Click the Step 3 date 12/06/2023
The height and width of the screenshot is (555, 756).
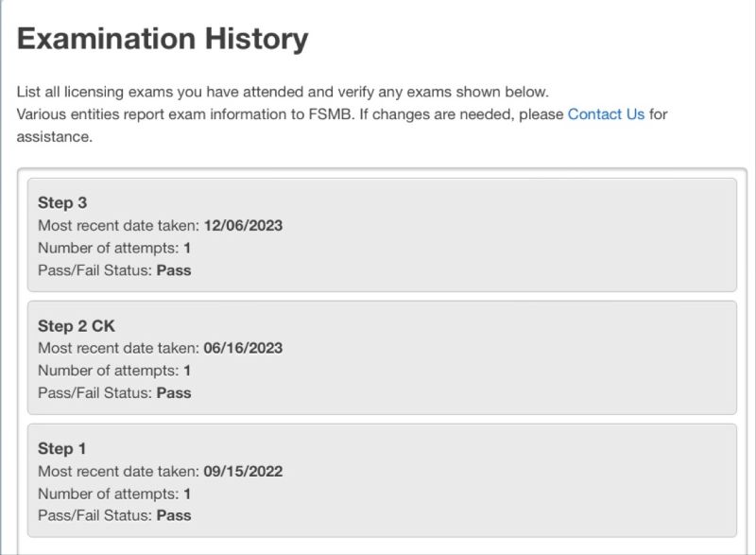tap(243, 226)
